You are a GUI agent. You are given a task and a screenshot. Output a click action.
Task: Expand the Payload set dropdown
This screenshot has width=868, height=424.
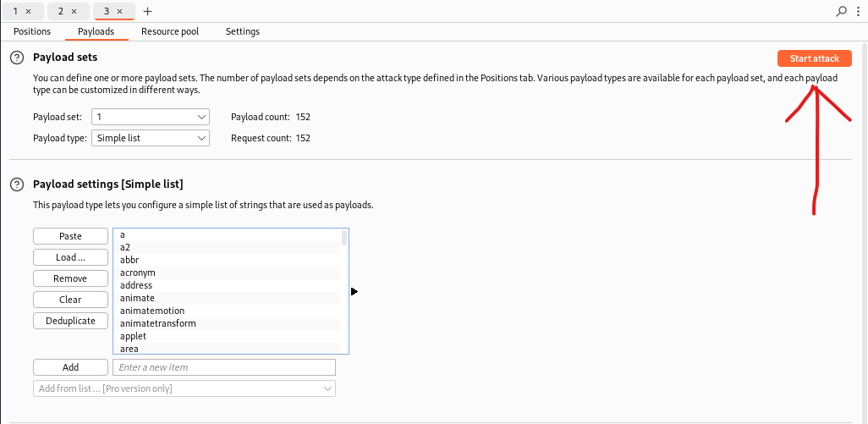point(151,117)
